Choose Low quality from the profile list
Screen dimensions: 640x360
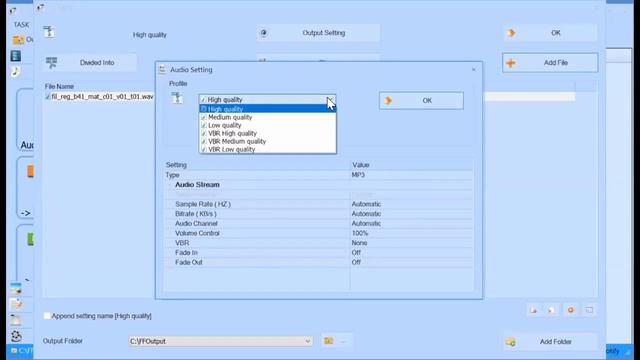tap(268, 125)
